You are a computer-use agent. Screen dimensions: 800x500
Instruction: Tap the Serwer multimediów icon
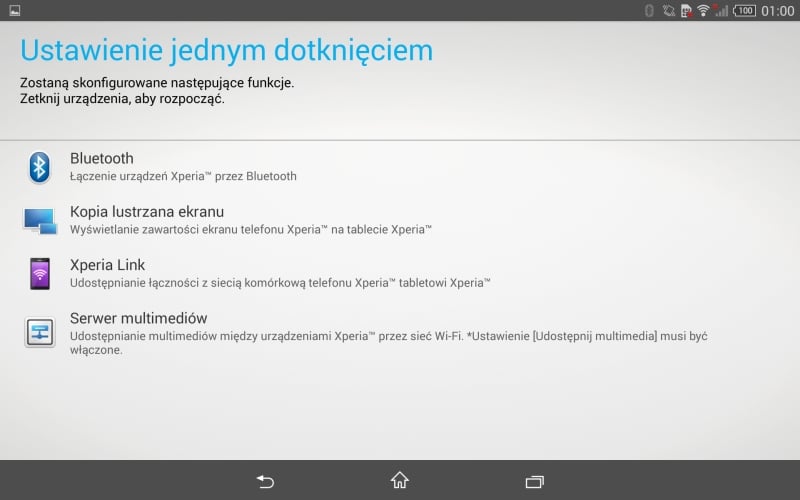[x=40, y=332]
